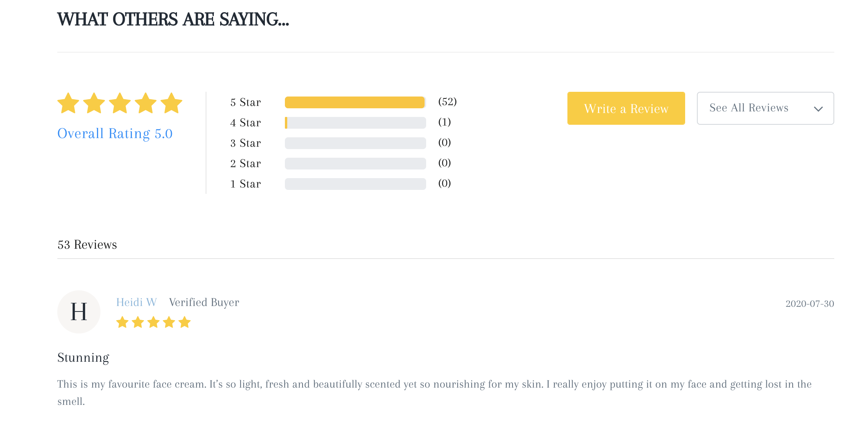868x430 pixels.
Task: Open the Overall Rating 5.0 link
Action: click(x=115, y=133)
